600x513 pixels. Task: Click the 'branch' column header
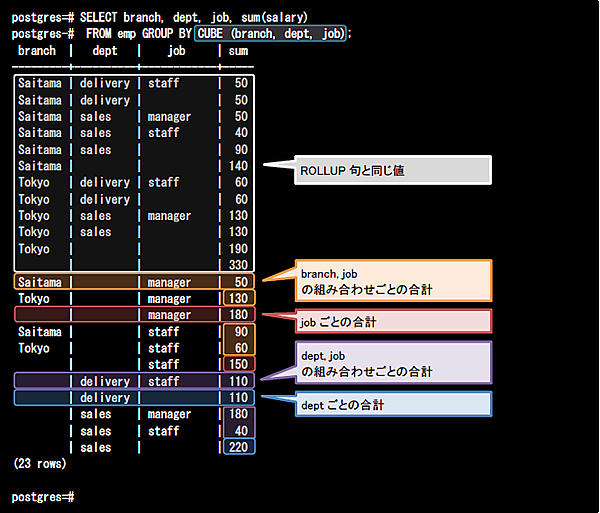click(x=37, y=51)
